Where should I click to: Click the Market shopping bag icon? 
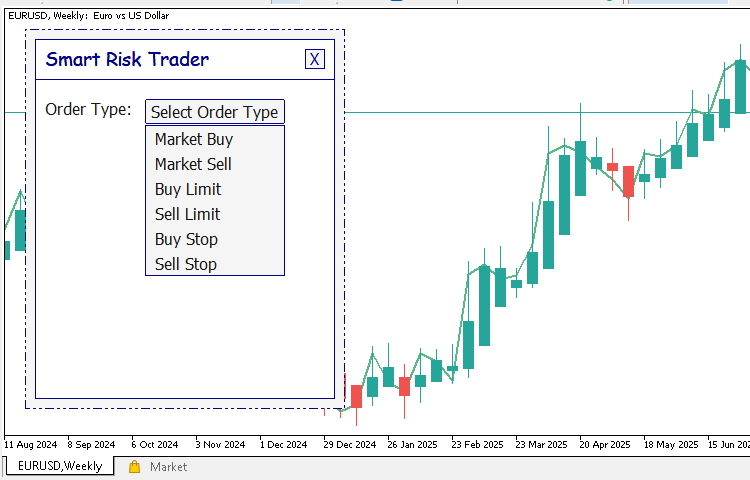tap(134, 467)
